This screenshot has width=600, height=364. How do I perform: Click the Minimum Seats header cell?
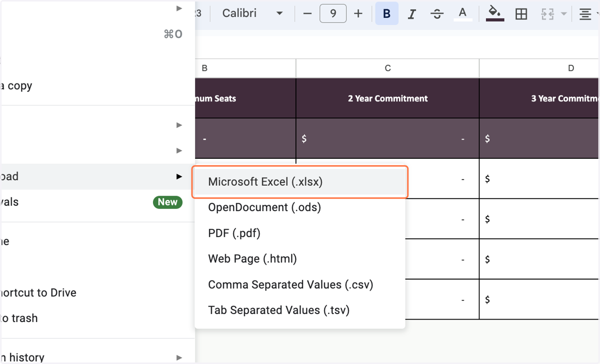[x=245, y=98]
